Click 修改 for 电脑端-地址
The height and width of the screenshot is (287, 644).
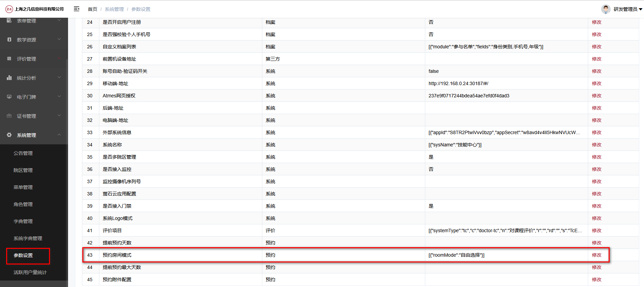click(x=597, y=120)
